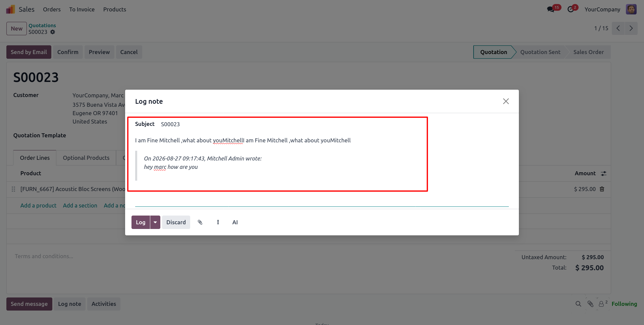The height and width of the screenshot is (325, 644).
Task: Toggle the Following subscription status
Action: (624, 304)
